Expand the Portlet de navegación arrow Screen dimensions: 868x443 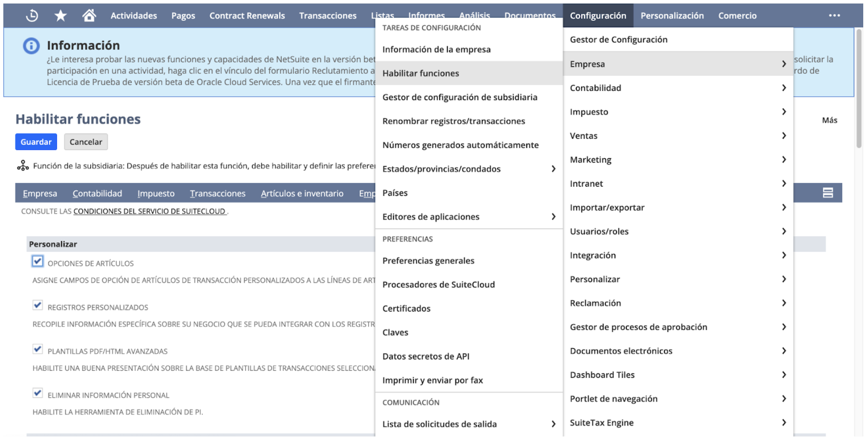pos(784,399)
